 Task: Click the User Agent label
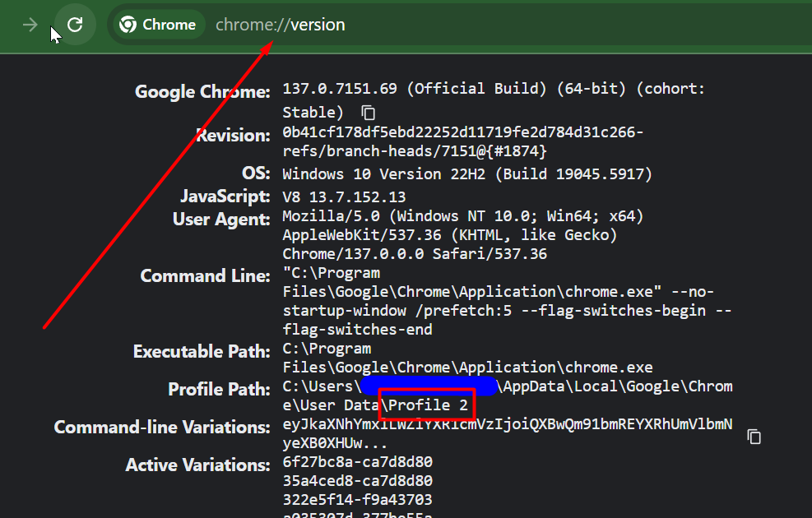tap(221, 220)
